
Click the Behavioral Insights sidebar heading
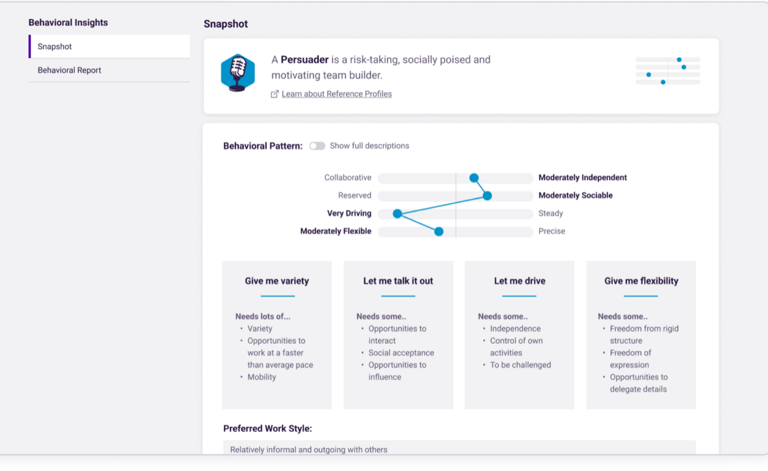tap(68, 22)
